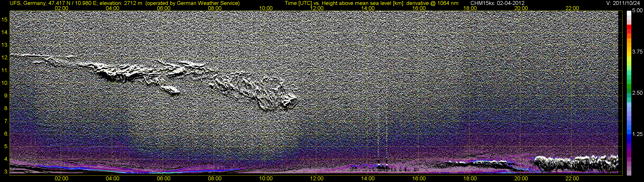Click the 14. km height axis label
Viewport: 644px width, 182px height.
pyautogui.click(x=5, y=32)
